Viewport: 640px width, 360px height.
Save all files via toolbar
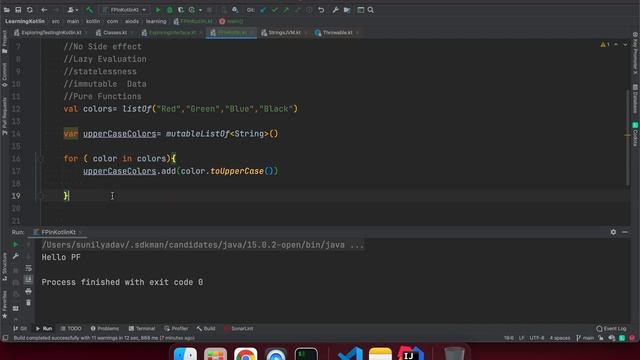coord(18,10)
